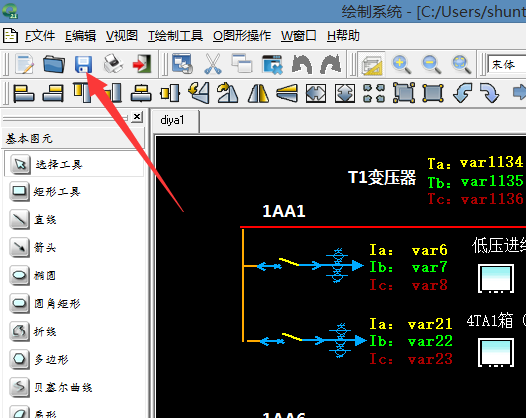Zoom in with the plus magnifier
The image size is (526, 418).
point(402,64)
